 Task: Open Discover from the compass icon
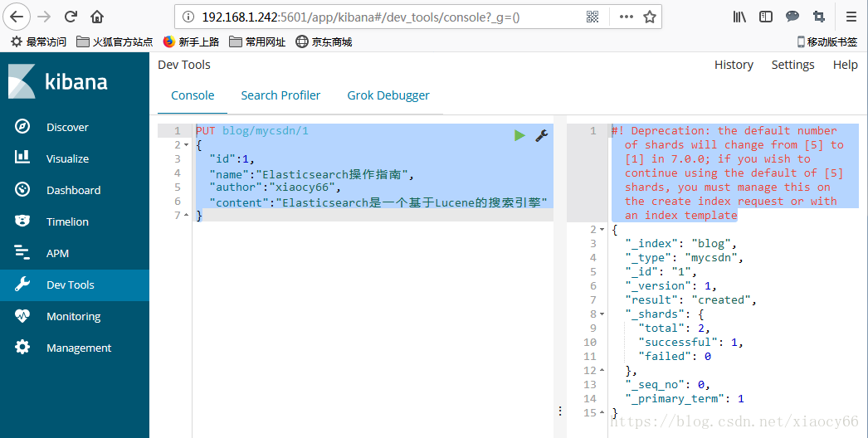pos(22,126)
